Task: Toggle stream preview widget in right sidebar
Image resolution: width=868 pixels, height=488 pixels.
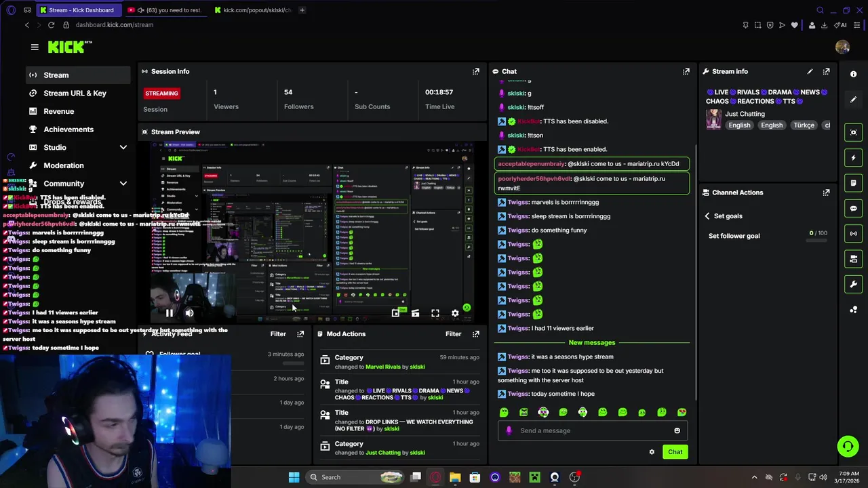Action: 853,132
